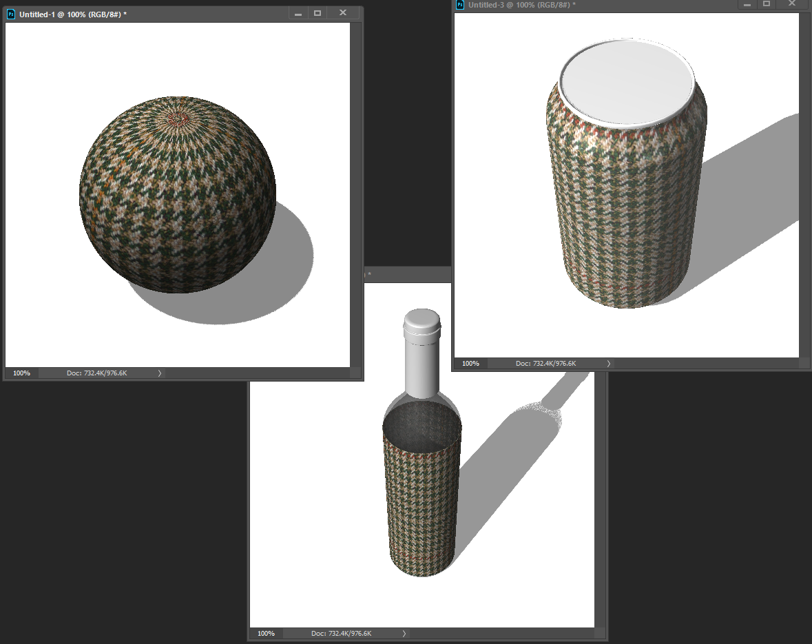Click the 100% zoom field on the bottle document
This screenshot has height=644, width=812.
pos(266,633)
